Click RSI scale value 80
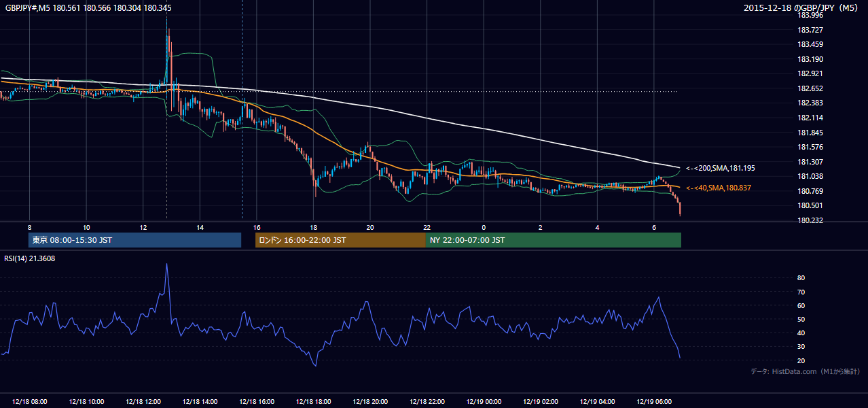The height and width of the screenshot is (408, 868). 801,278
